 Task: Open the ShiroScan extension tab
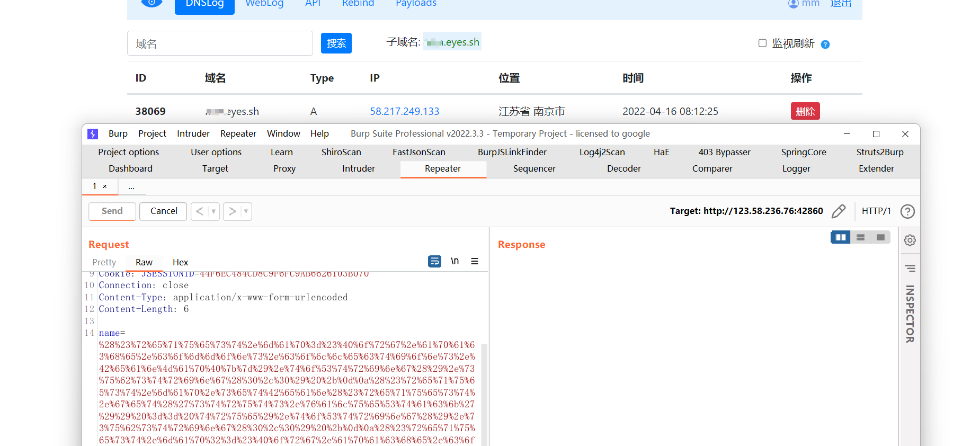click(341, 152)
